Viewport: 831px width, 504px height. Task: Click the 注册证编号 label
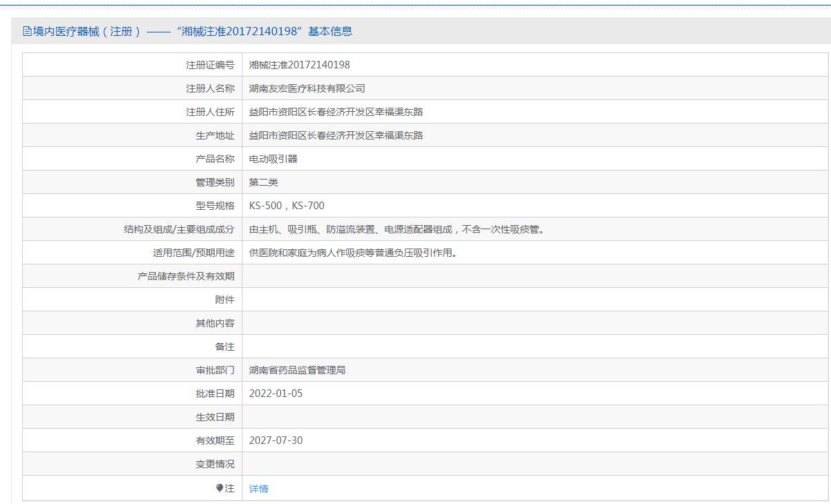pos(210,65)
